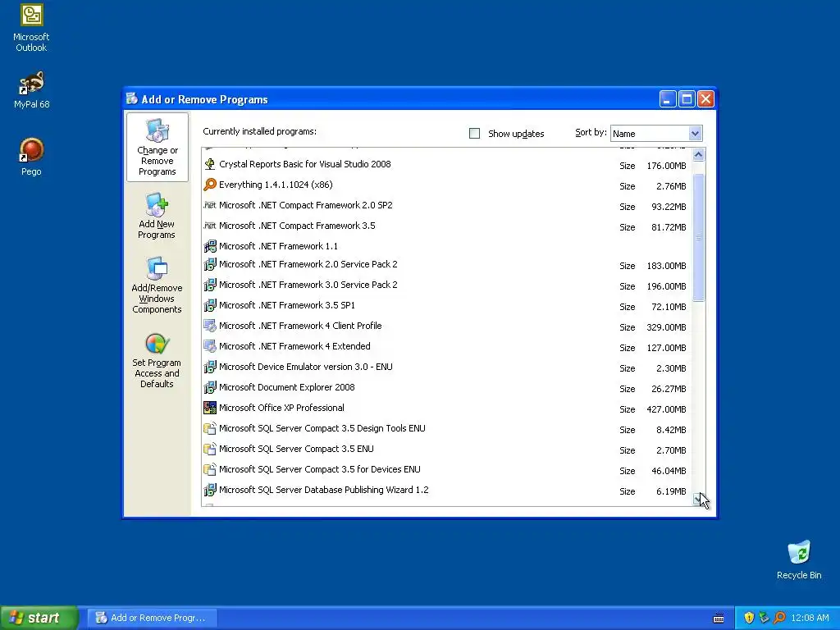Select Microsoft Office XP Professional entry
The width and height of the screenshot is (840, 630).
(447, 408)
